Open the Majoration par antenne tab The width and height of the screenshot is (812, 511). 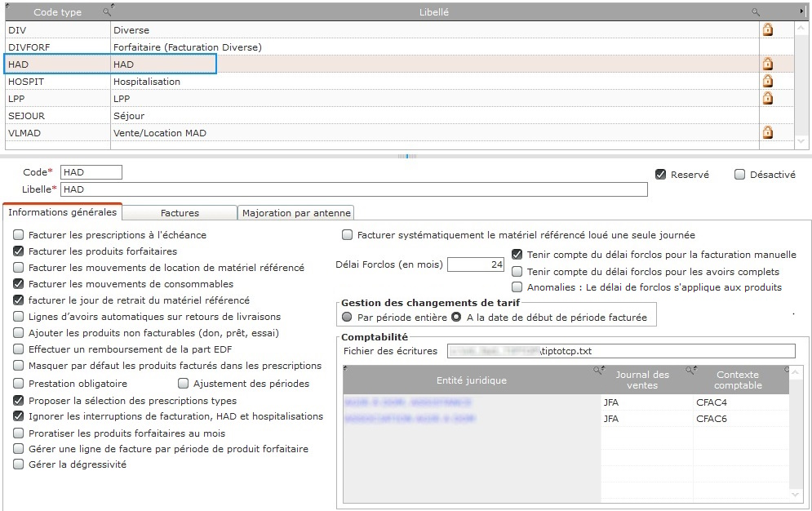(296, 213)
